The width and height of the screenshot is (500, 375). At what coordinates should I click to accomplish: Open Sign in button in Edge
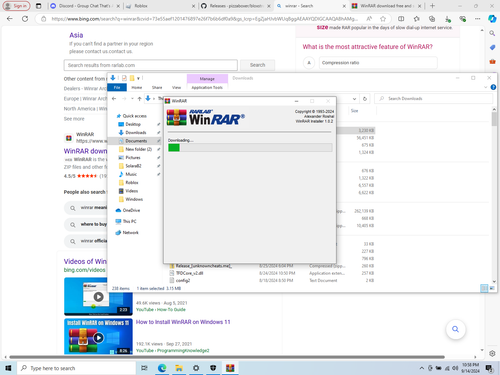(16, 6)
